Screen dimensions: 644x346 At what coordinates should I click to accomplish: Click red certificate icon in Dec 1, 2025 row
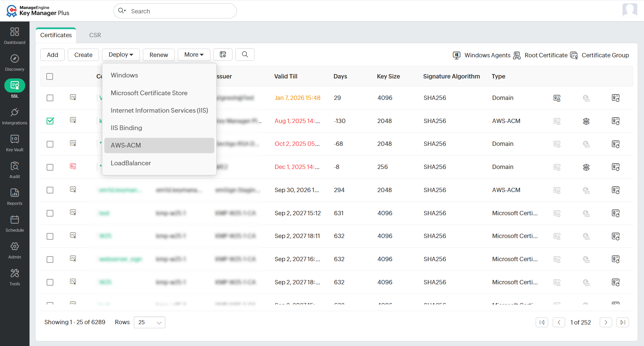pos(73,167)
